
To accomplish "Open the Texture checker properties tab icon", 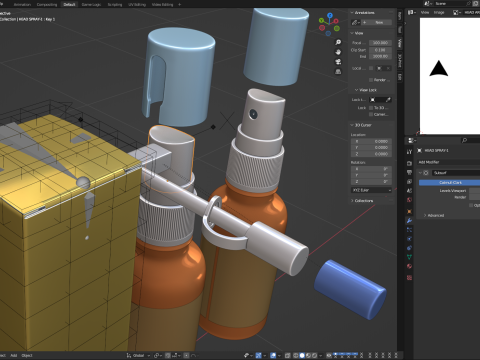I will 409,278.
